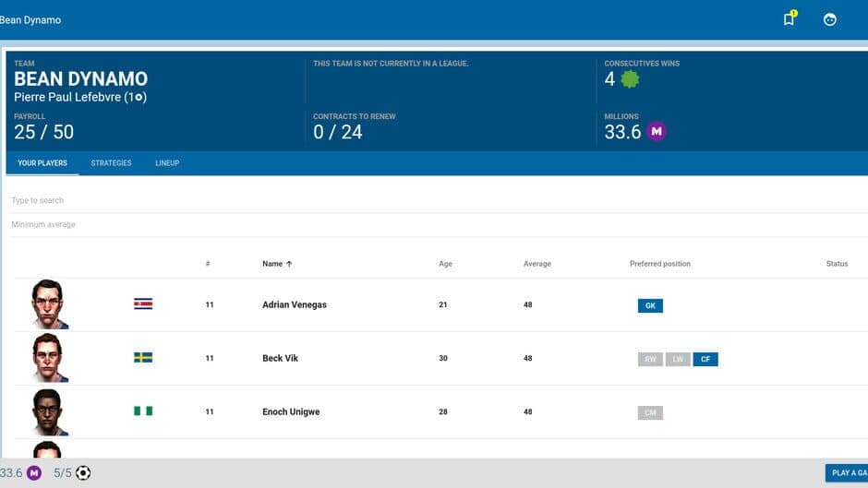
Task: Select Beck Vik's CF position badge
Action: click(705, 359)
